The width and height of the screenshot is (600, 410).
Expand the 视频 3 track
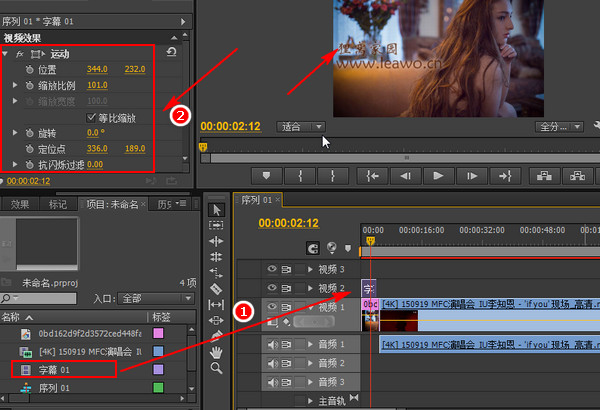coord(310,269)
